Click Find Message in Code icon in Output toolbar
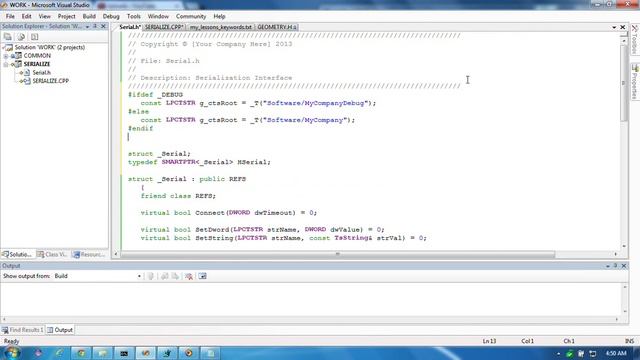 [151, 276]
